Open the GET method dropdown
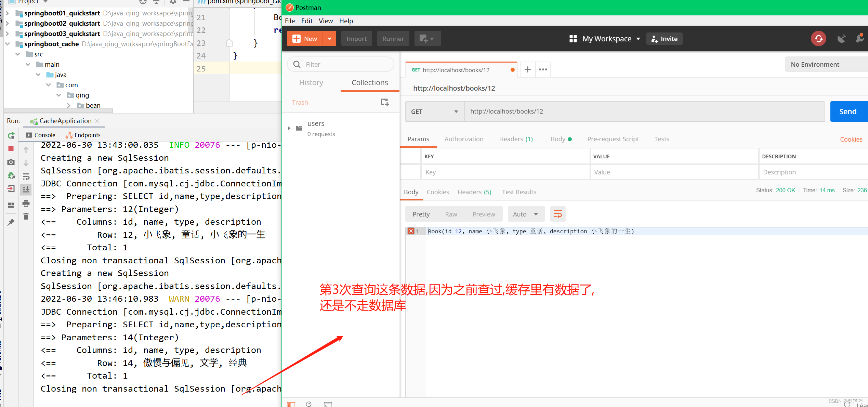The height and width of the screenshot is (407, 868). (434, 111)
